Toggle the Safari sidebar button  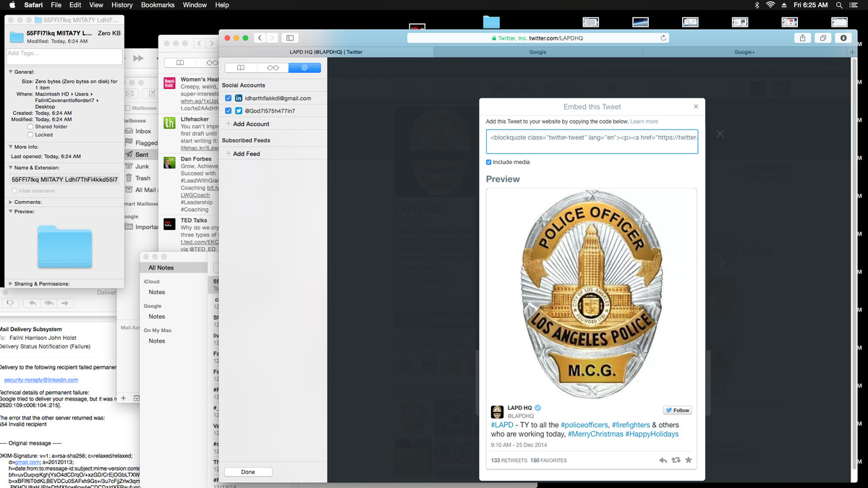[x=290, y=38]
